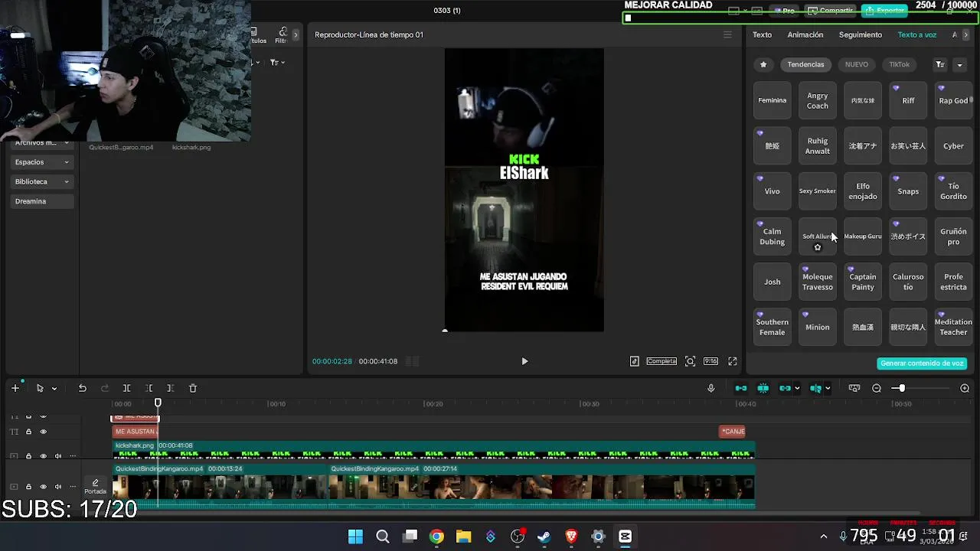
Task: Open the voice filter icon
Action: [x=939, y=64]
